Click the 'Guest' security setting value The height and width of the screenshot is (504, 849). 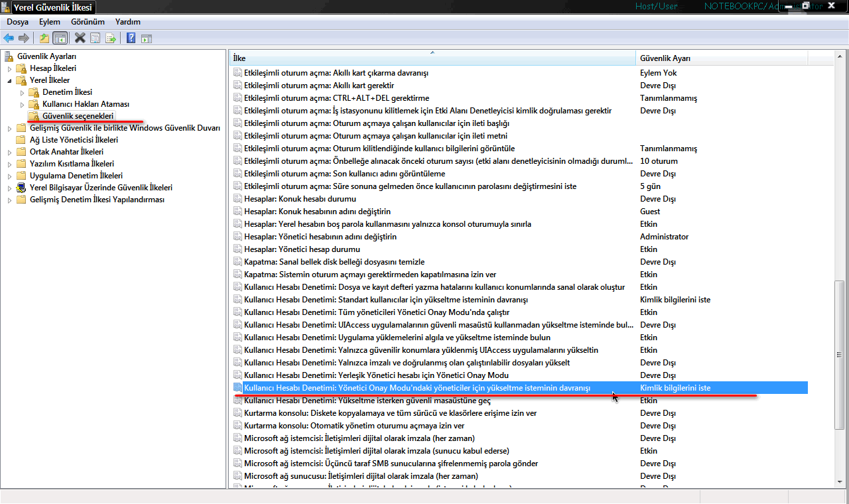point(650,212)
